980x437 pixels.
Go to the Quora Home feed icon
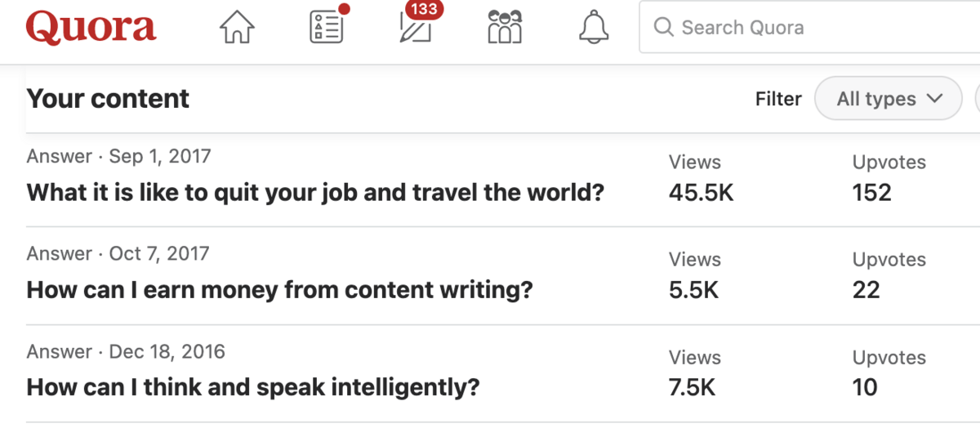[238, 29]
